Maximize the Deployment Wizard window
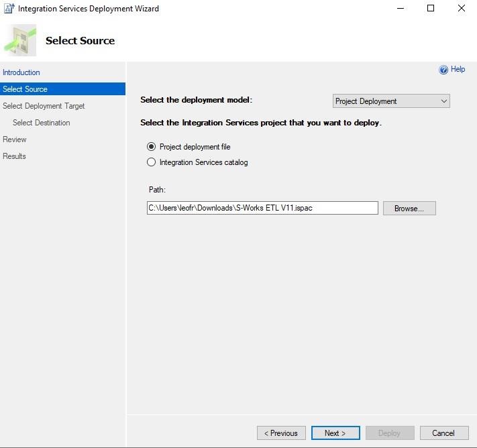The image size is (477, 448). coord(431,8)
